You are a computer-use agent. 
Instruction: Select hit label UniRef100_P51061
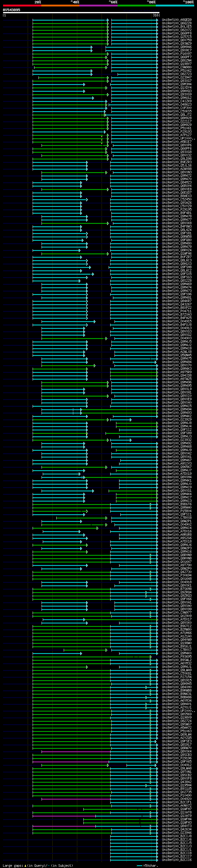pyautogui.click(x=177, y=128)
